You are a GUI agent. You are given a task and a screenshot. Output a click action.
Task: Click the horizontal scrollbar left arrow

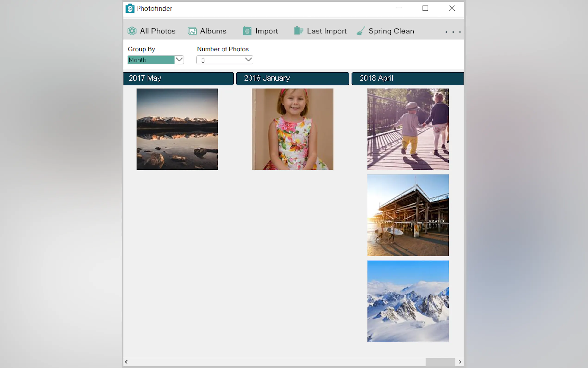[x=126, y=362]
